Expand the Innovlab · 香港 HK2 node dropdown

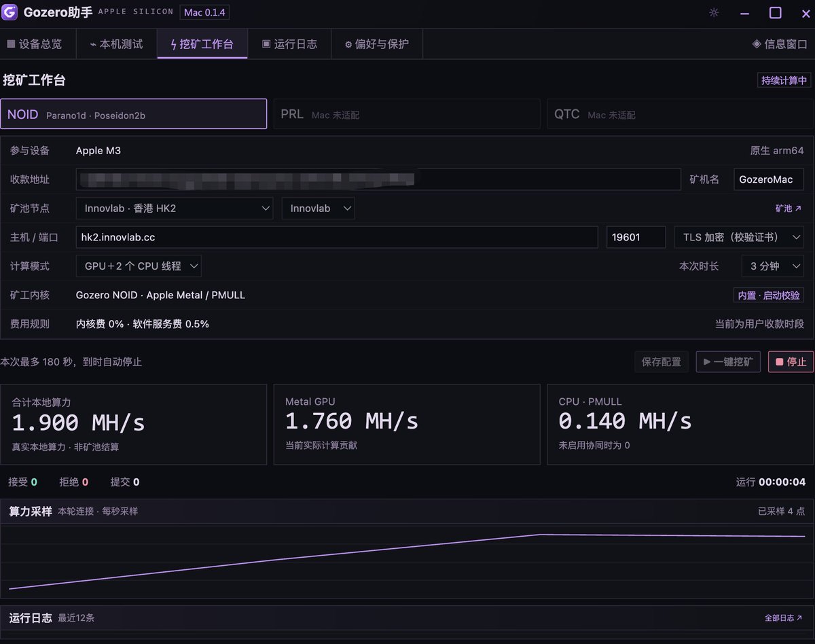(175, 208)
